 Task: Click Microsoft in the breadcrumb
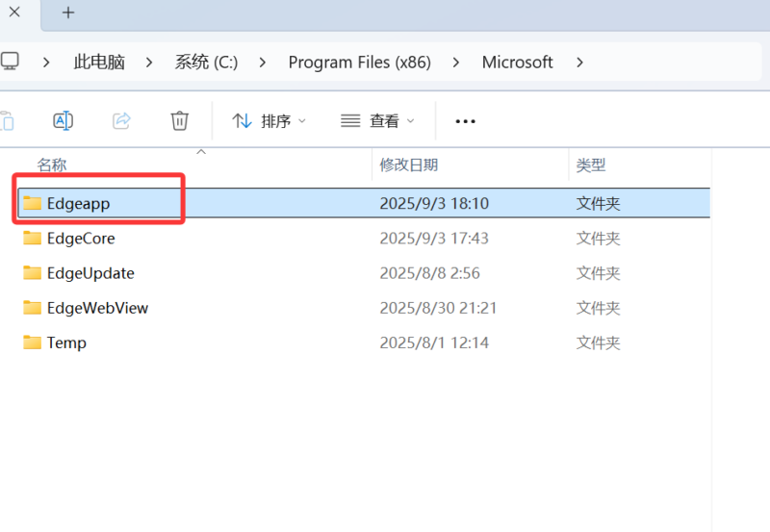click(517, 63)
